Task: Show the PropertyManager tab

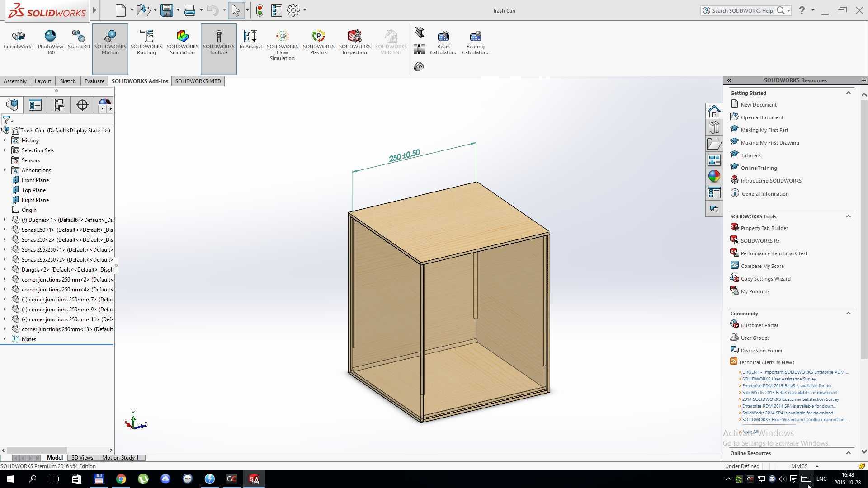Action: [35, 105]
